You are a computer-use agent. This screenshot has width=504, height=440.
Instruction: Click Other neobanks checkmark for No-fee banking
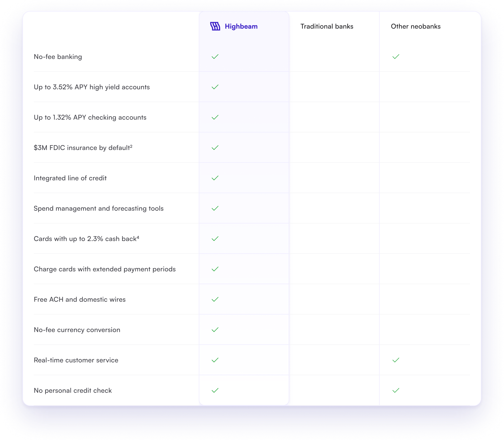pyautogui.click(x=396, y=57)
